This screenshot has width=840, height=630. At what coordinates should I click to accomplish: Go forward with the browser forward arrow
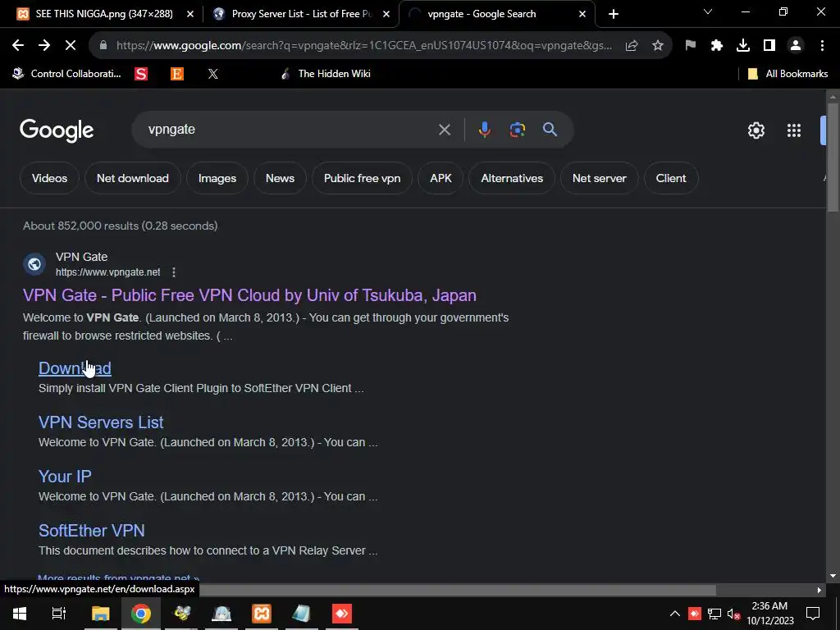pyautogui.click(x=44, y=46)
